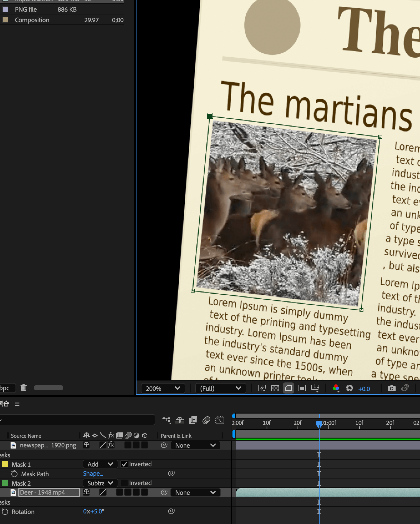
Task: Enable Motion Blur for the composition
Action: point(206,420)
